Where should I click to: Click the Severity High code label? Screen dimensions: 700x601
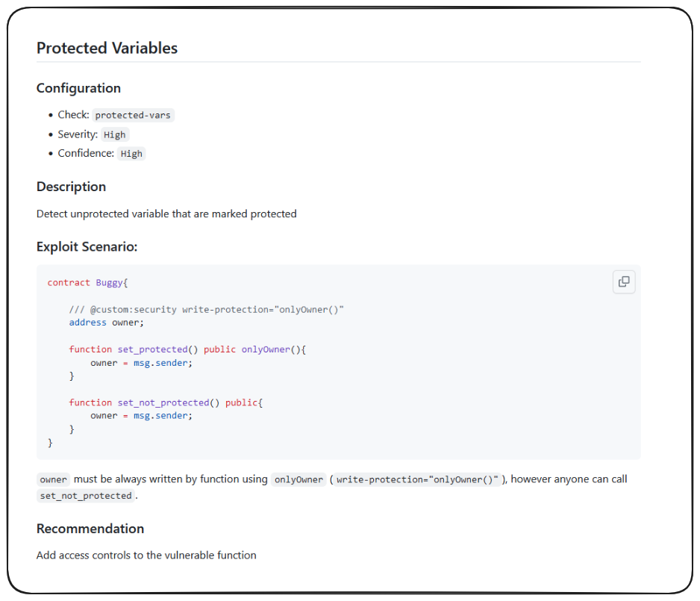pyautogui.click(x=115, y=134)
